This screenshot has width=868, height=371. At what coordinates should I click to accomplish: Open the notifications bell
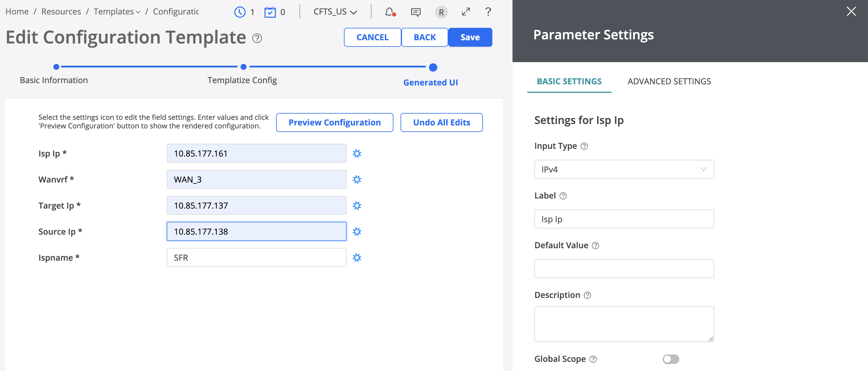tap(390, 12)
